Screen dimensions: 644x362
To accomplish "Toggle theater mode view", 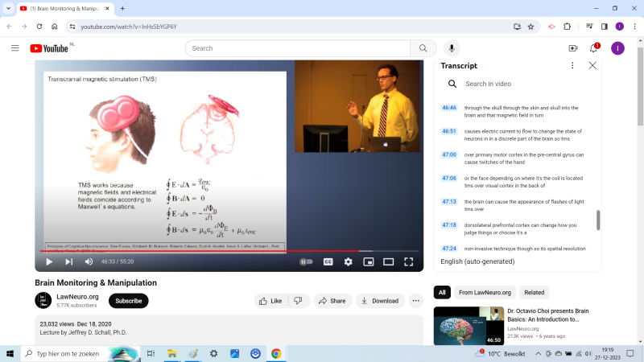I will pos(388,261).
